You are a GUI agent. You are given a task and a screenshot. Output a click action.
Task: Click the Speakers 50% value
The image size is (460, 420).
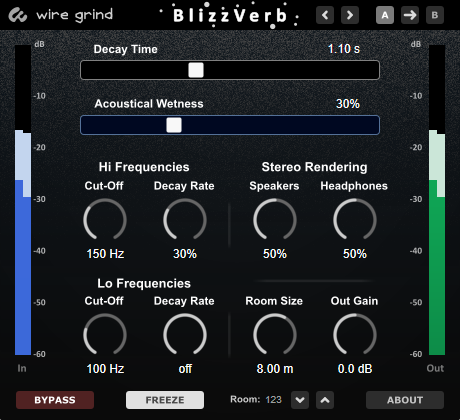[x=275, y=254]
